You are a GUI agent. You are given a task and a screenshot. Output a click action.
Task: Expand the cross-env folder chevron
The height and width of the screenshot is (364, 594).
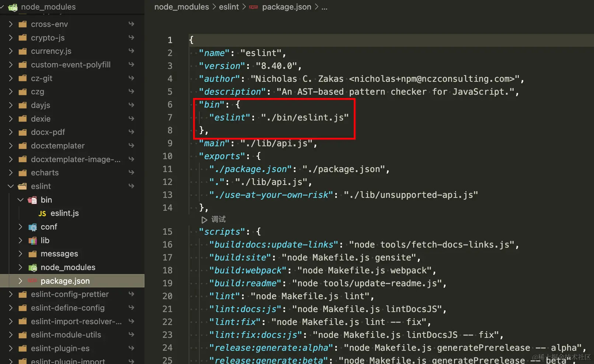[11, 24]
